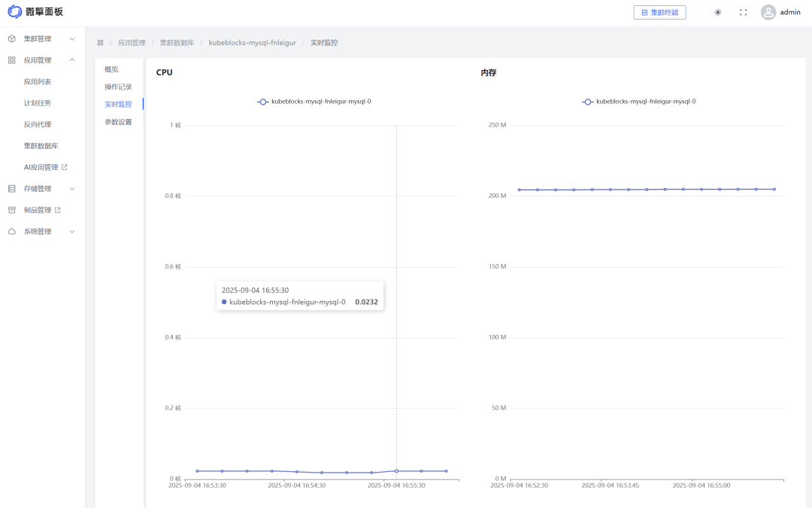Toggle 内存 chart legend kubeblocks-mysql-fnleigur-mysql-0

click(x=639, y=102)
